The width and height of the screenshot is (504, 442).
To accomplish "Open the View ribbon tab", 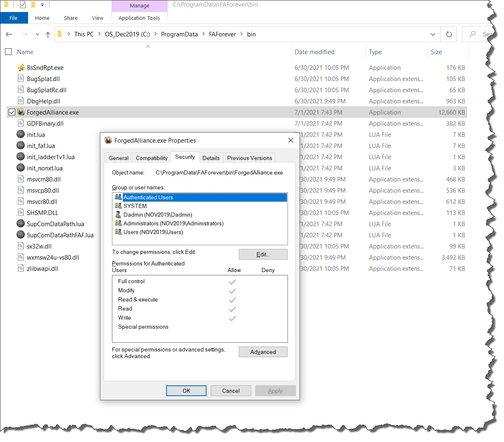I will pos(98,18).
